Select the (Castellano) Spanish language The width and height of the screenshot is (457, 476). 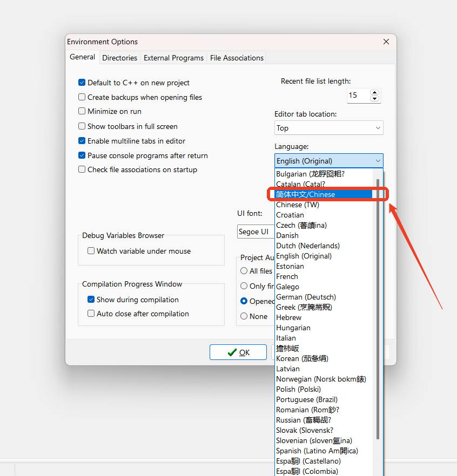click(x=324, y=461)
